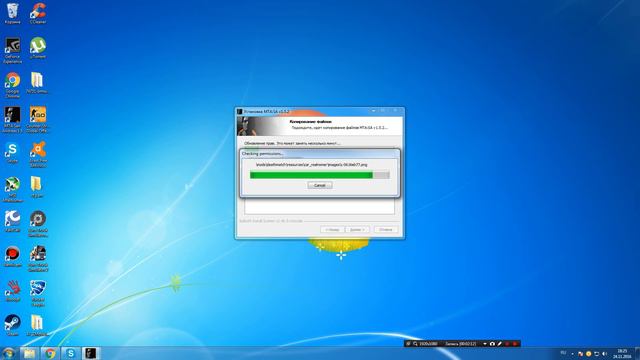Open the recorder bar dropdown arrow
This screenshot has height=360, width=640.
[485, 344]
